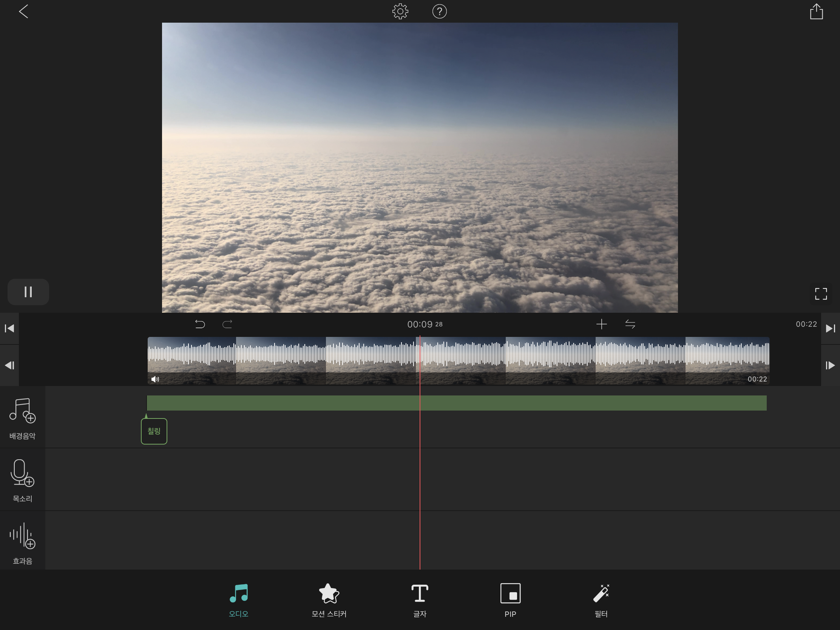The width and height of the screenshot is (840, 630).
Task: Click the redo arrow
Action: (x=227, y=324)
